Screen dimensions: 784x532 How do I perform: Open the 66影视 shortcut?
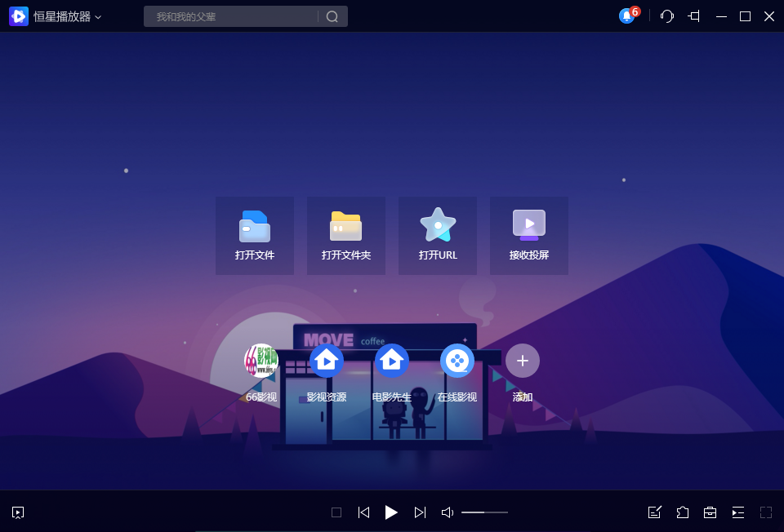coord(261,361)
